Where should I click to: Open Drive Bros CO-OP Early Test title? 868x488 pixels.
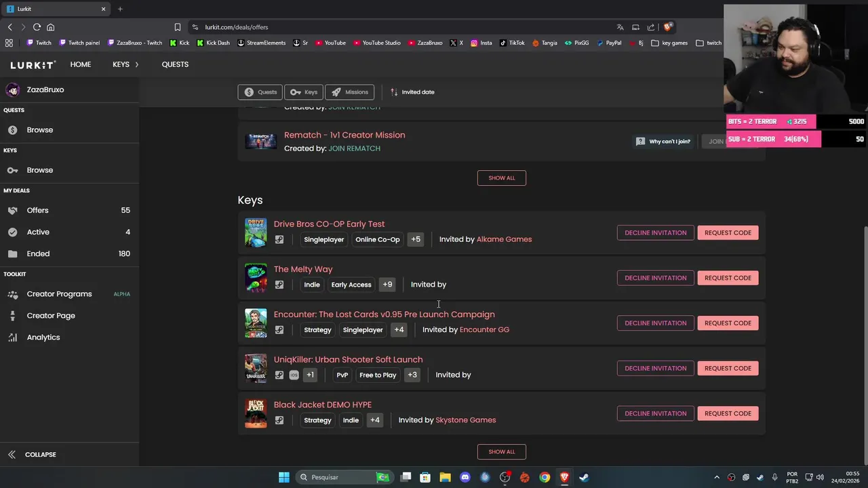329,224
